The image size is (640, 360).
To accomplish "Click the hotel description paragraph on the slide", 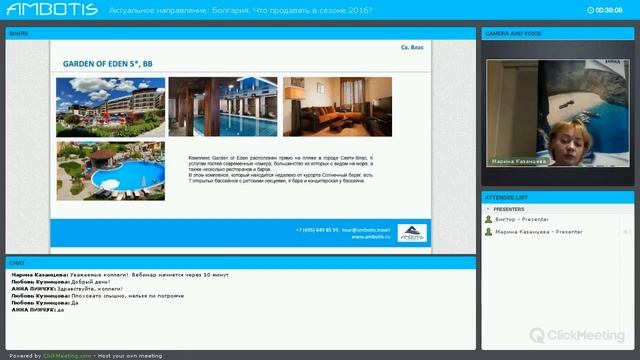I will [x=280, y=169].
